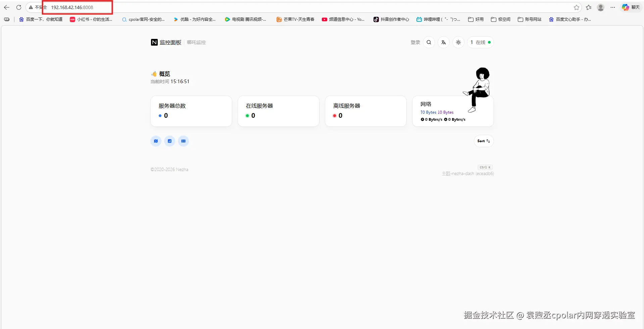The height and width of the screenshot is (329, 644).
Task: Open the 主题-nezha-dash theme link
Action: pyautogui.click(x=468, y=174)
